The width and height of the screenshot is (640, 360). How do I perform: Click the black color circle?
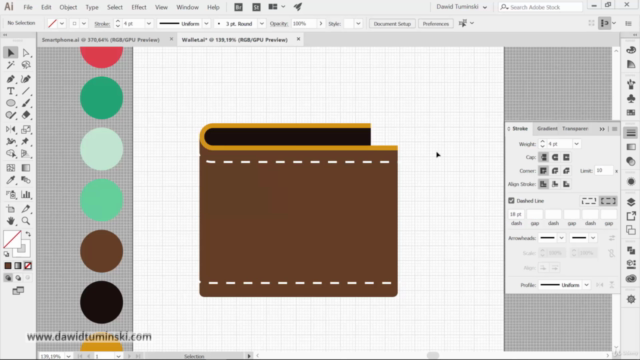(102, 302)
